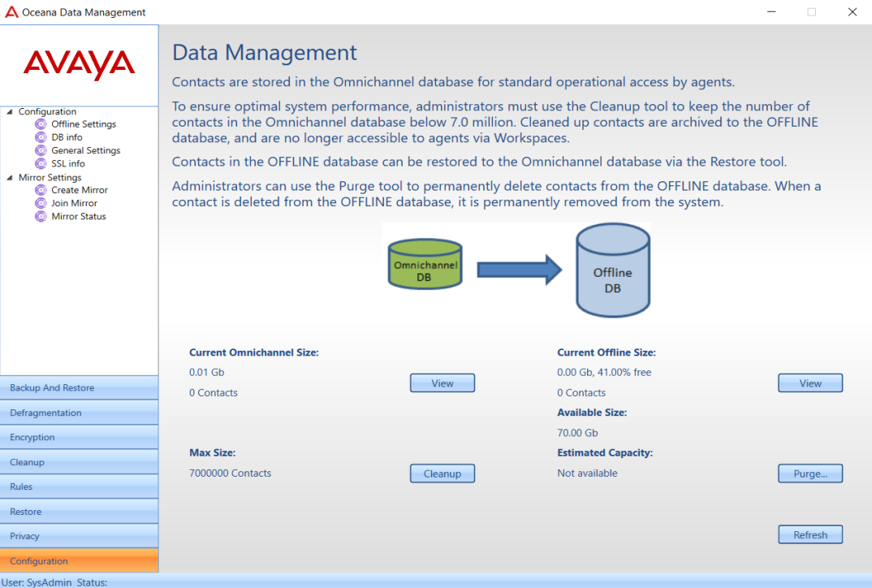Select Join Mirror in the tree
This screenshot has height=588, width=872.
74,203
